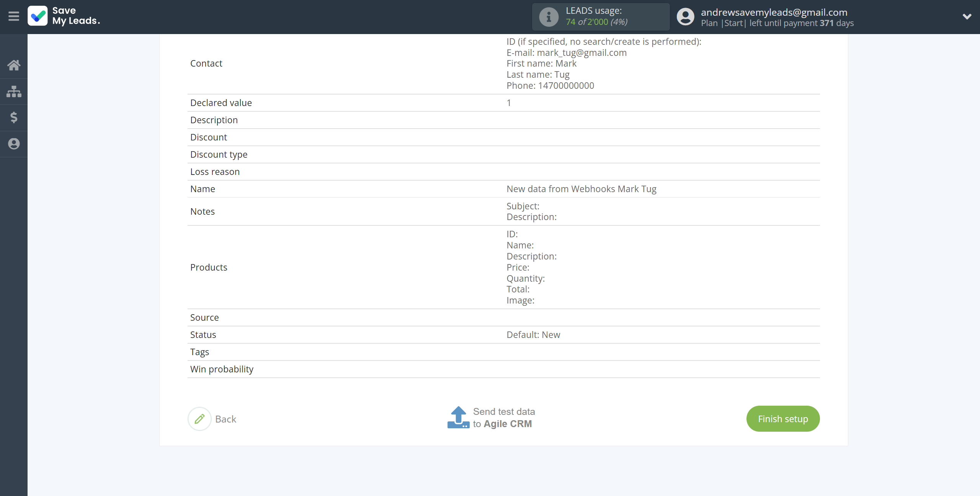
Task: Open the hamburger menu
Action: click(14, 16)
